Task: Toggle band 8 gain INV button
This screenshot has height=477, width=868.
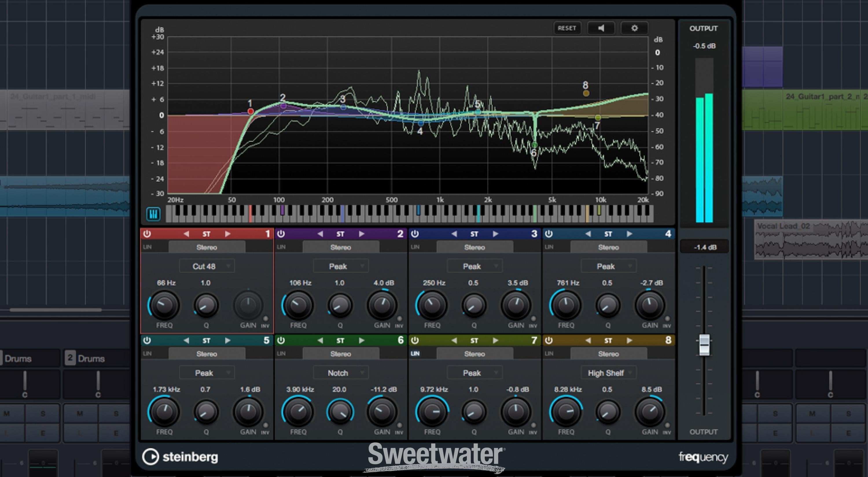Action: (x=667, y=425)
